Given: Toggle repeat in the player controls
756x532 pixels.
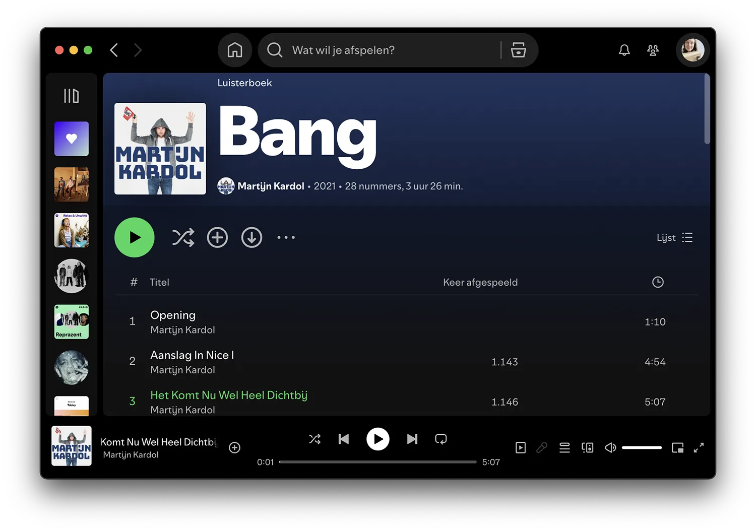Looking at the screenshot, I should pyautogui.click(x=441, y=439).
